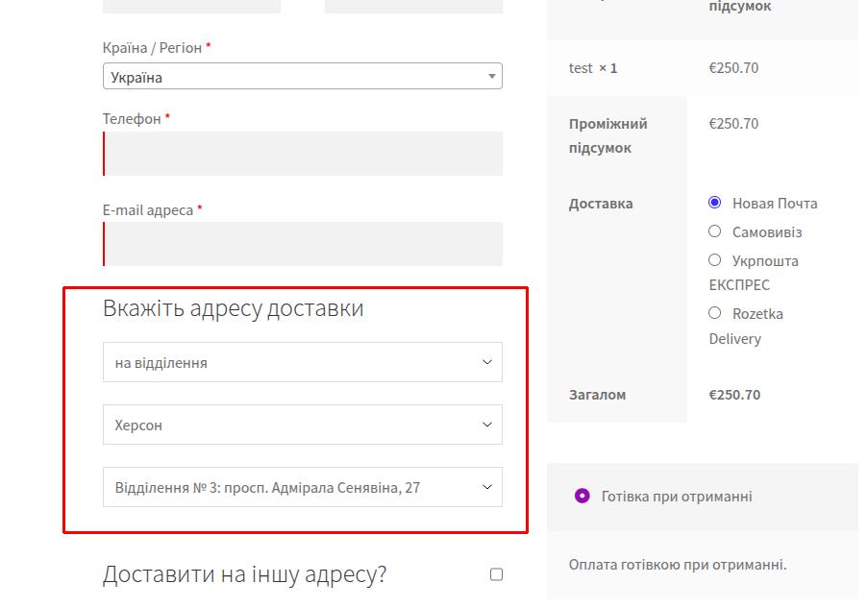Select the Новая Почта shipping radio button
This screenshot has width=868, height=608.
tap(714, 203)
